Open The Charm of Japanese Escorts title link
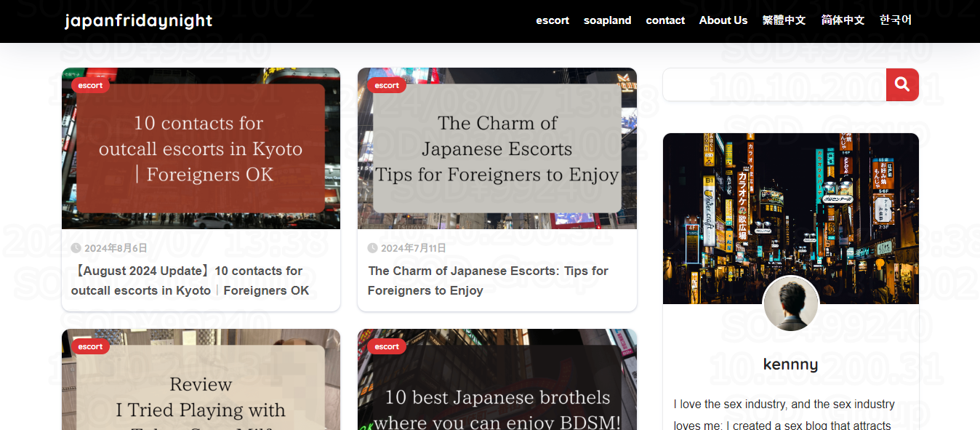This screenshot has width=980, height=430. click(x=488, y=281)
